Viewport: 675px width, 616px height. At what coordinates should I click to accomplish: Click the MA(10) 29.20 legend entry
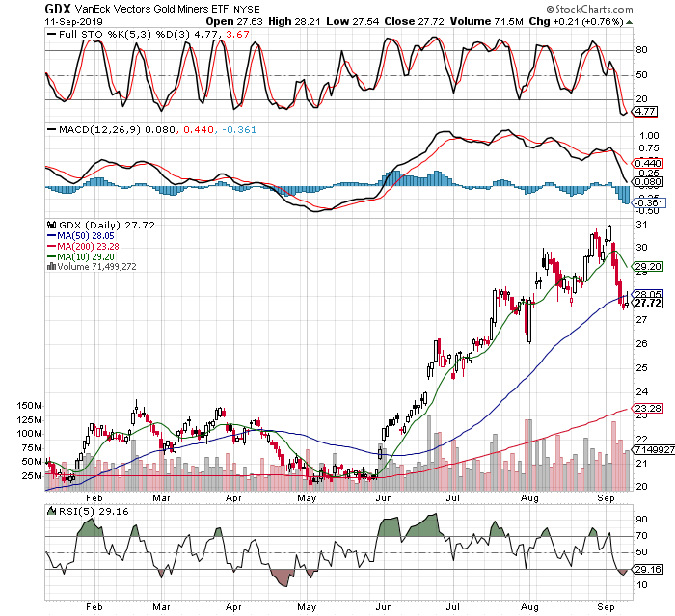pyautogui.click(x=80, y=257)
